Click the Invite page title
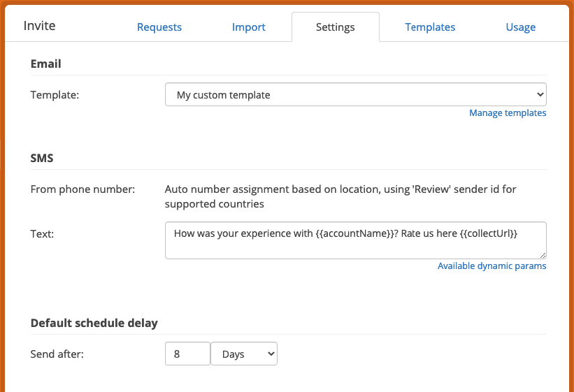 (39, 26)
